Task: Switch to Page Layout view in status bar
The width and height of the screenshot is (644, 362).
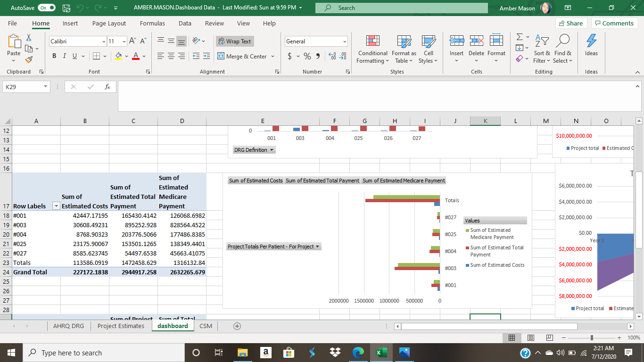Action: pos(530,337)
